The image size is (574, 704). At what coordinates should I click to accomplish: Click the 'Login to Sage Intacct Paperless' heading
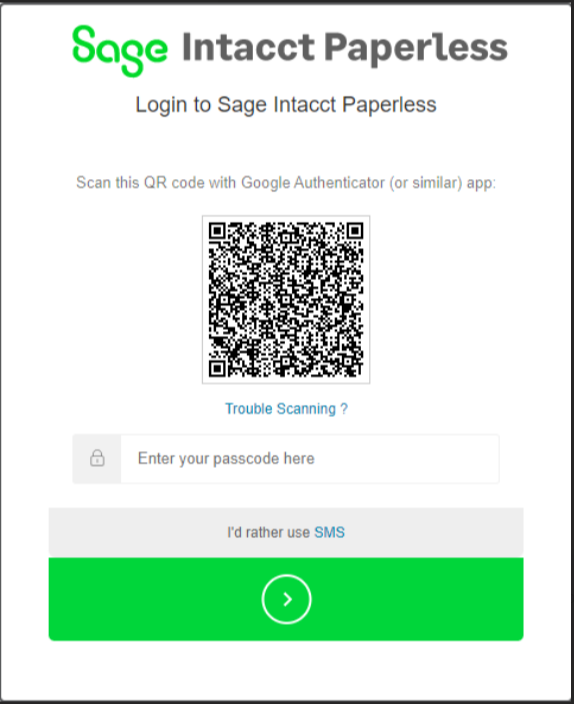pos(286,105)
